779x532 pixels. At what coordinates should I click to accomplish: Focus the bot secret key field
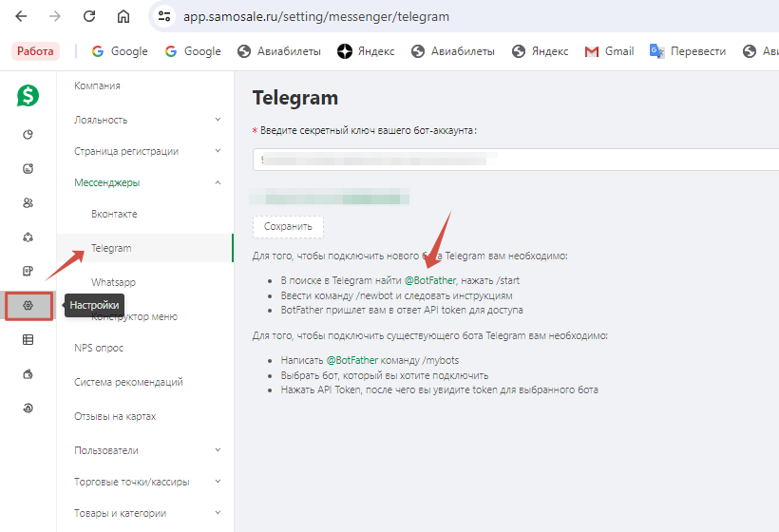click(516, 160)
